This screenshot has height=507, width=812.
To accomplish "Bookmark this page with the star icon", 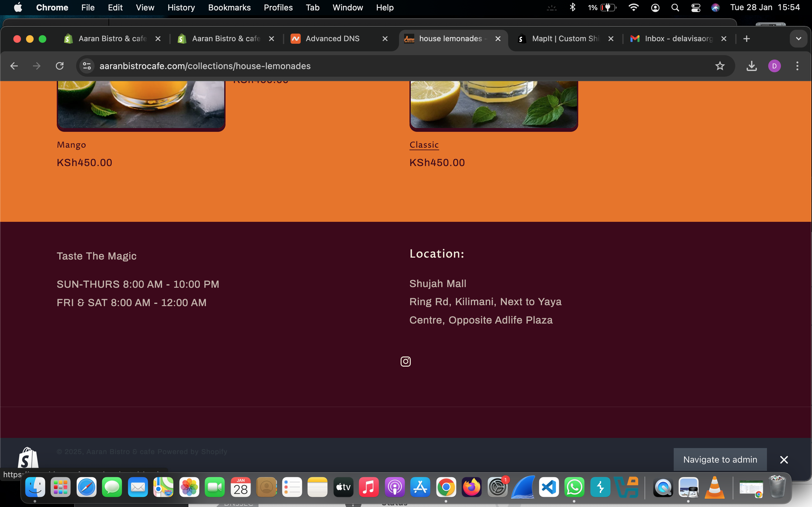I will [x=719, y=66].
